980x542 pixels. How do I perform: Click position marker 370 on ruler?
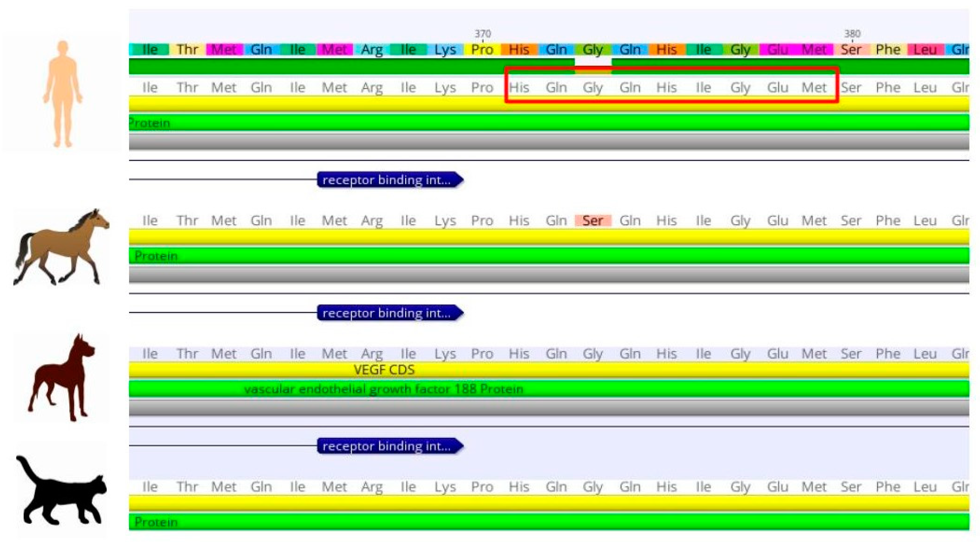click(x=482, y=34)
